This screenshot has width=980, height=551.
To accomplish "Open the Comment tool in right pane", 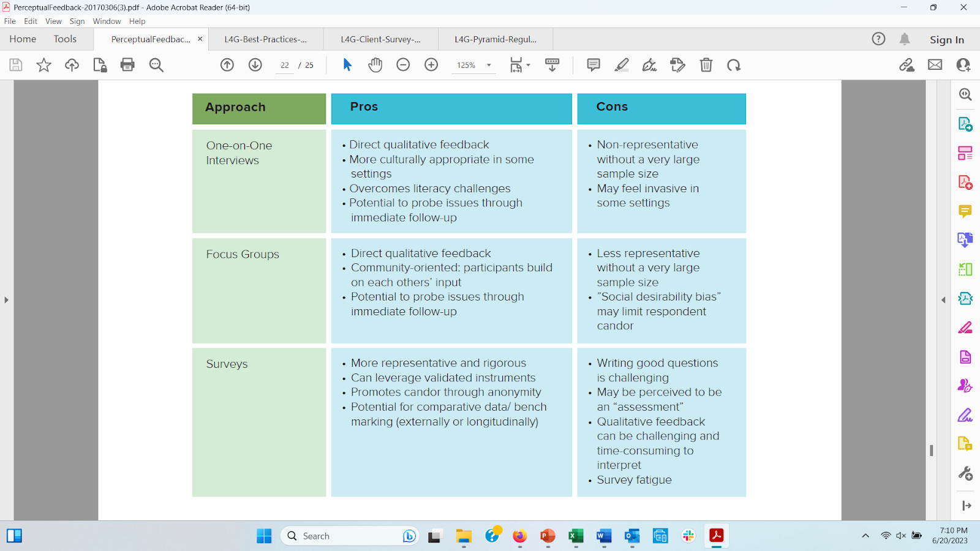I will click(965, 211).
